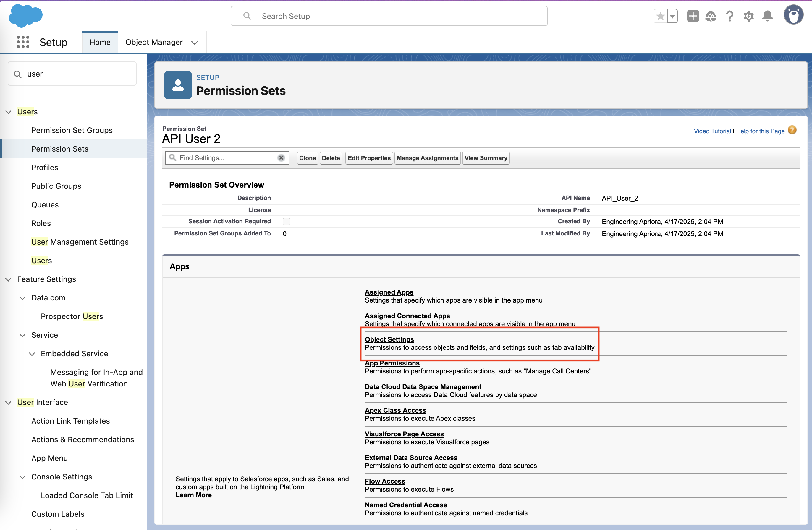Open the Object Manager tab
The height and width of the screenshot is (530, 812).
tap(154, 42)
